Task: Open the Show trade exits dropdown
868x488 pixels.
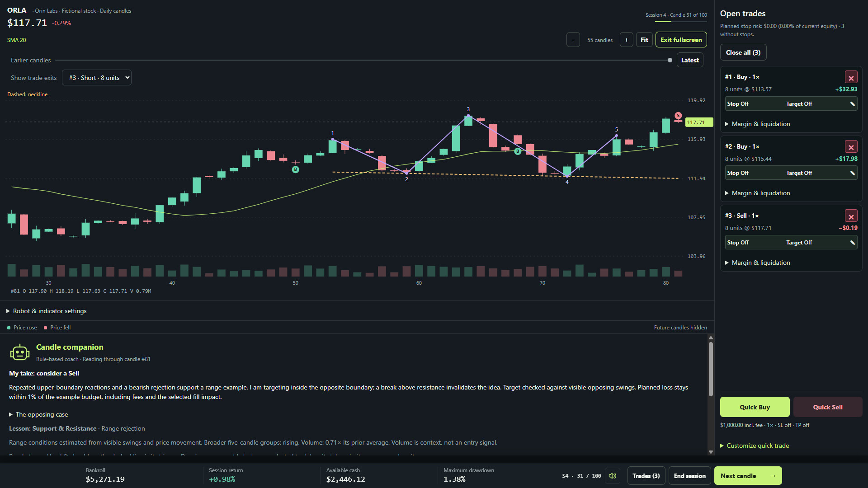Action: click(x=97, y=78)
